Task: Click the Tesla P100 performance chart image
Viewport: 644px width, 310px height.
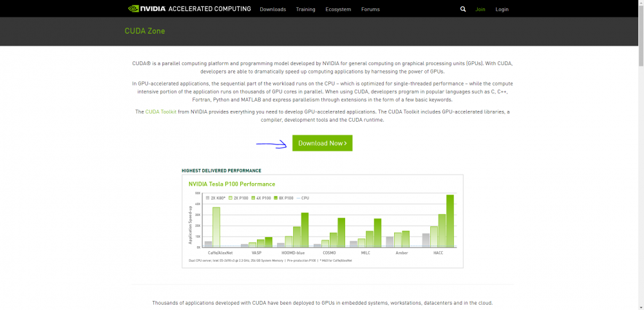Action: 323,221
